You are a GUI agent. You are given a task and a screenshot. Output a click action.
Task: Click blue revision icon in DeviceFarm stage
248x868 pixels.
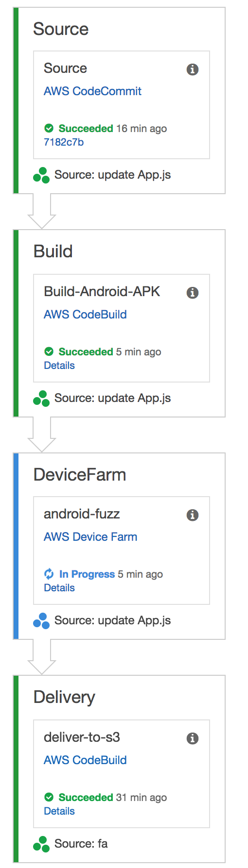pyautogui.click(x=41, y=621)
